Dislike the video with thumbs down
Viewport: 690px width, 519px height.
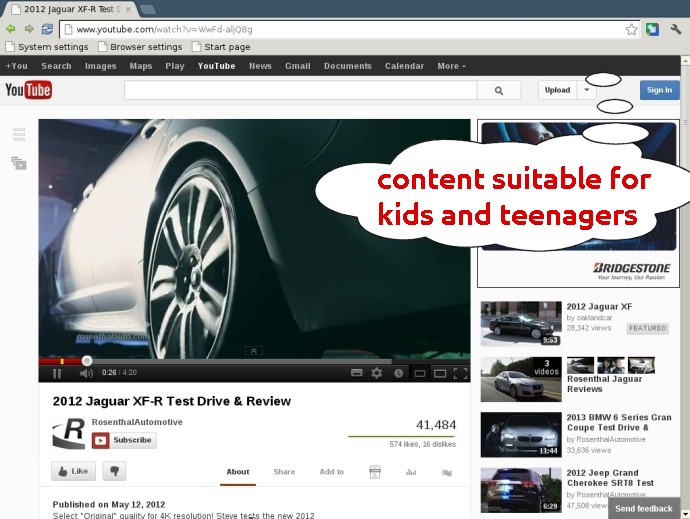(114, 471)
